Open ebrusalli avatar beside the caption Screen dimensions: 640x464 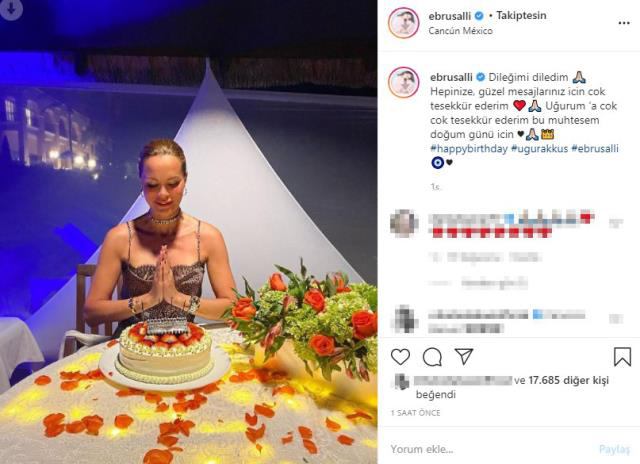tap(404, 82)
